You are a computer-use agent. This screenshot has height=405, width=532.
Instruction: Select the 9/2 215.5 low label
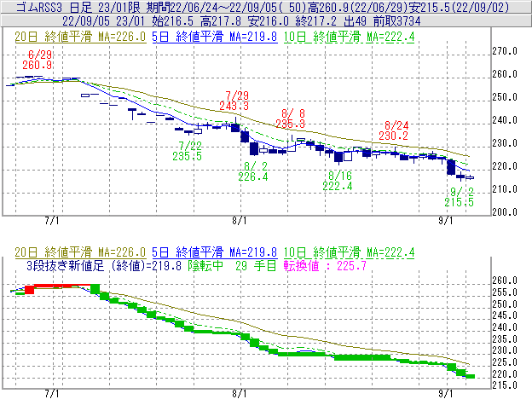[460, 197]
